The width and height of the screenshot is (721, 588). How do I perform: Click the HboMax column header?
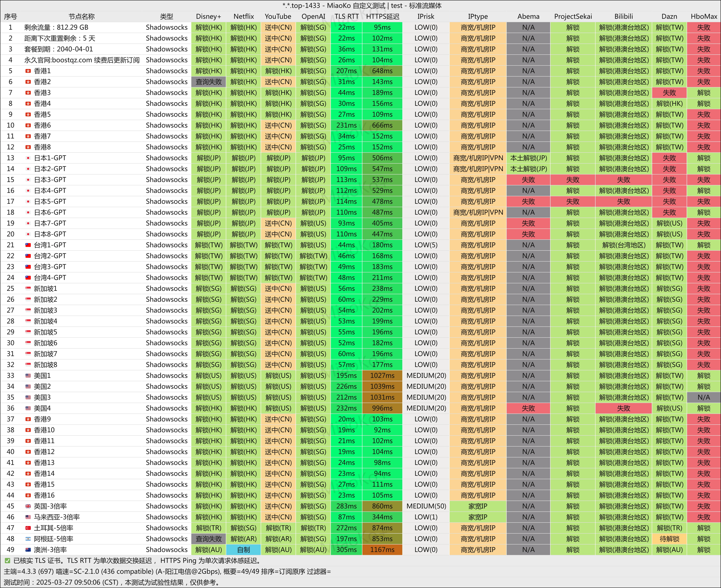click(704, 16)
